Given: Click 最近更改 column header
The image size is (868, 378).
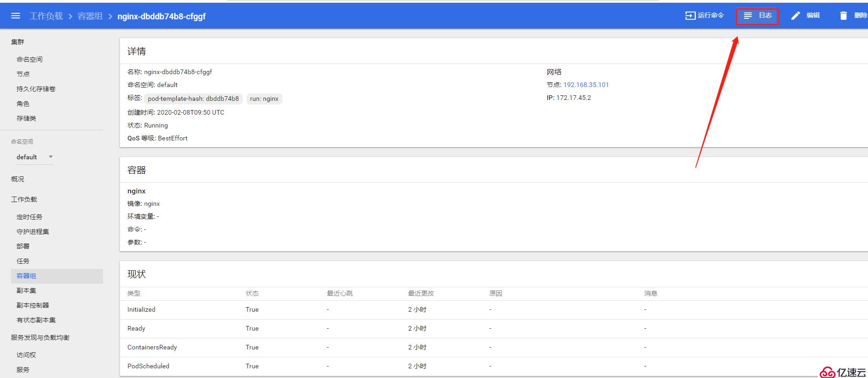Looking at the screenshot, I should [421, 293].
